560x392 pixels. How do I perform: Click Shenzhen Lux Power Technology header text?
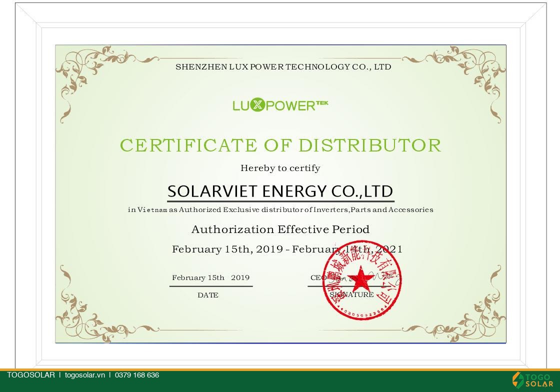coord(283,67)
